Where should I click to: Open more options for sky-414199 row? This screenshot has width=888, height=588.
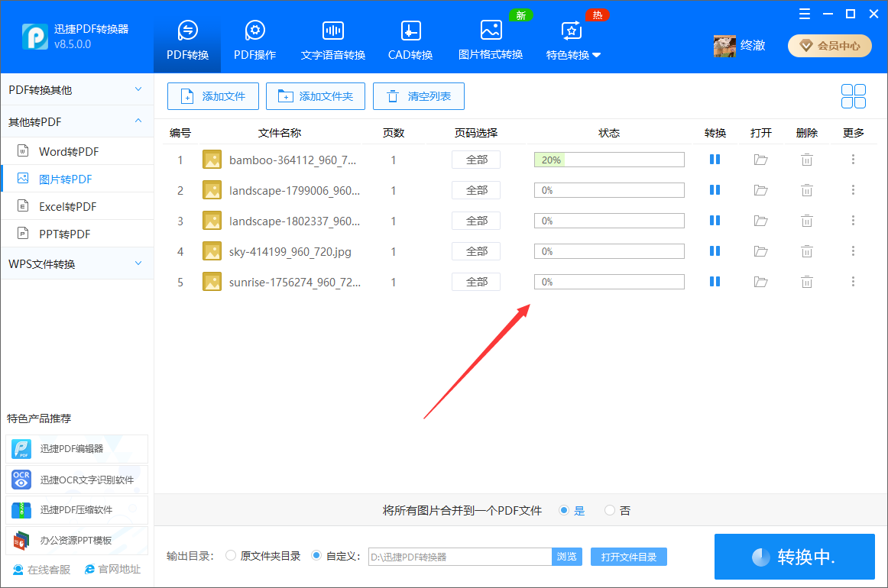click(853, 251)
